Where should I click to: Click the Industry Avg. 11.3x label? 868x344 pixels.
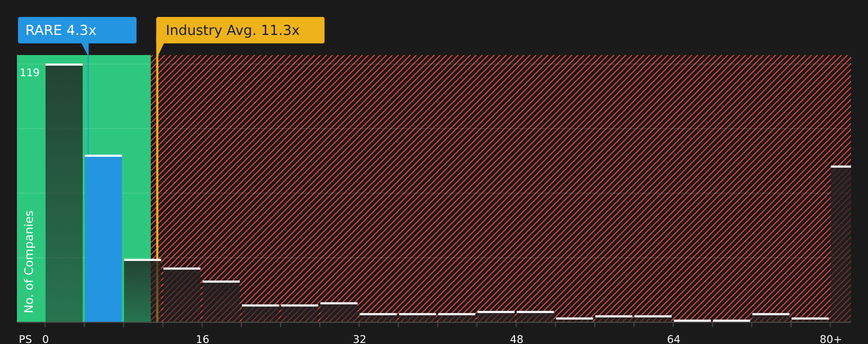point(240,30)
